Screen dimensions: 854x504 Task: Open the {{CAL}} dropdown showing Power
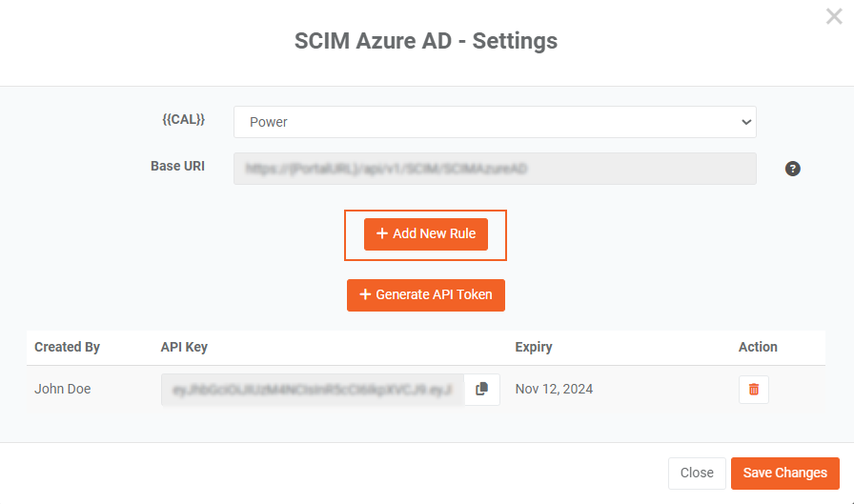(x=494, y=122)
